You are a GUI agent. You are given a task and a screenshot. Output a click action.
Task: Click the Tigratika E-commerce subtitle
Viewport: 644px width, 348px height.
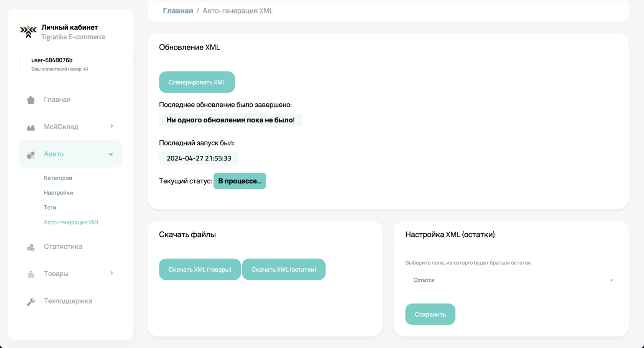(73, 37)
